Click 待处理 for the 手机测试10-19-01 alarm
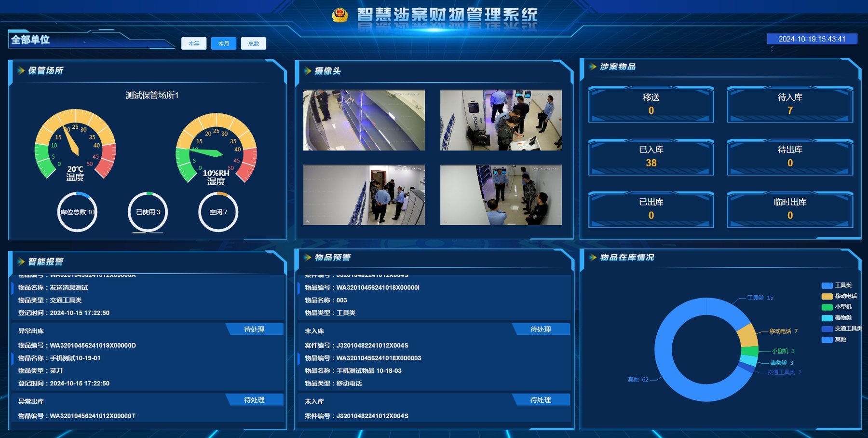This screenshot has height=438, width=868. 254,329
